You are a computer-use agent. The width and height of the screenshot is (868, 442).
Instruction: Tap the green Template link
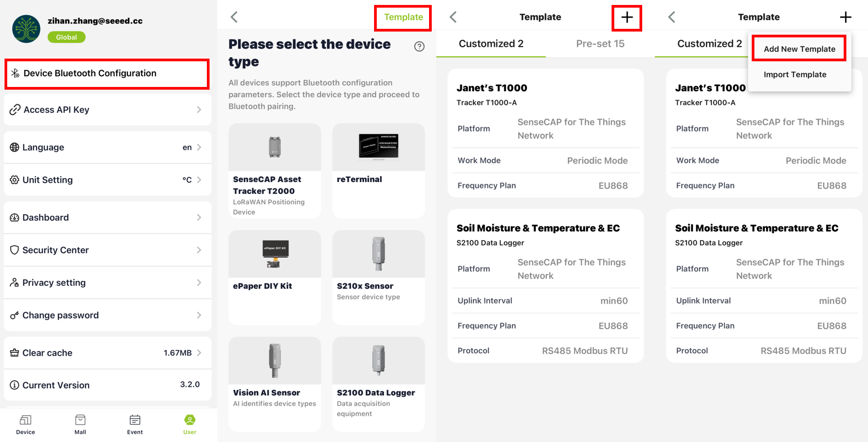403,17
